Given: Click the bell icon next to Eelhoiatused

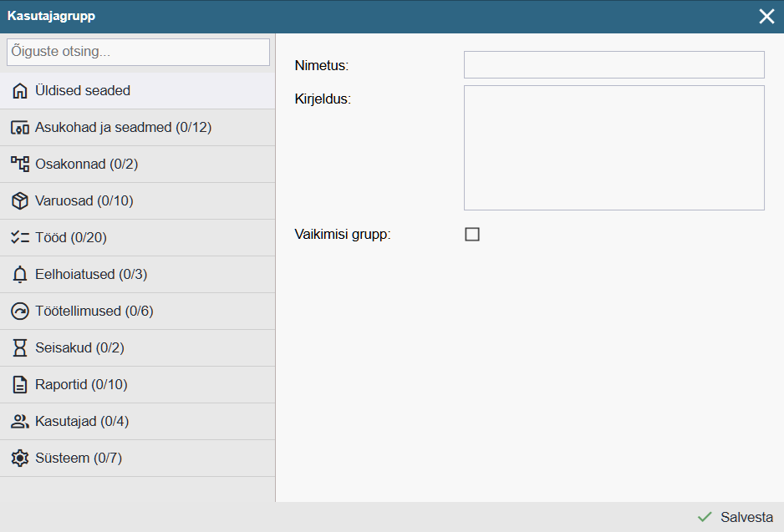Looking at the screenshot, I should tap(20, 275).
